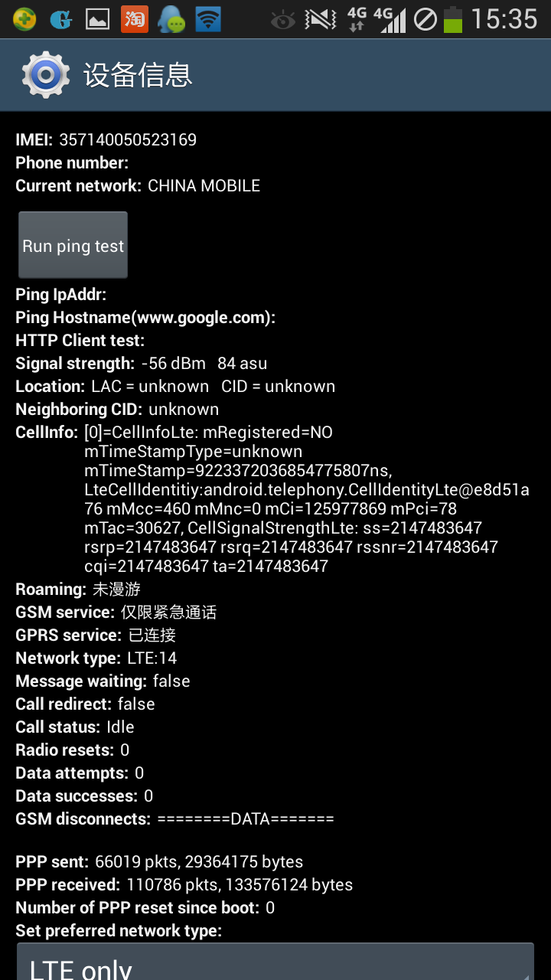
Task: Tap the green game notification icon
Action: coord(24,19)
